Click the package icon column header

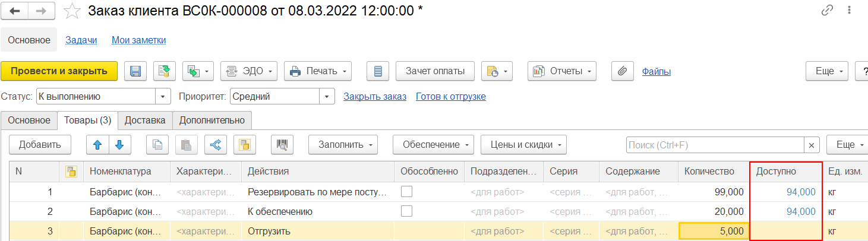coord(71,171)
